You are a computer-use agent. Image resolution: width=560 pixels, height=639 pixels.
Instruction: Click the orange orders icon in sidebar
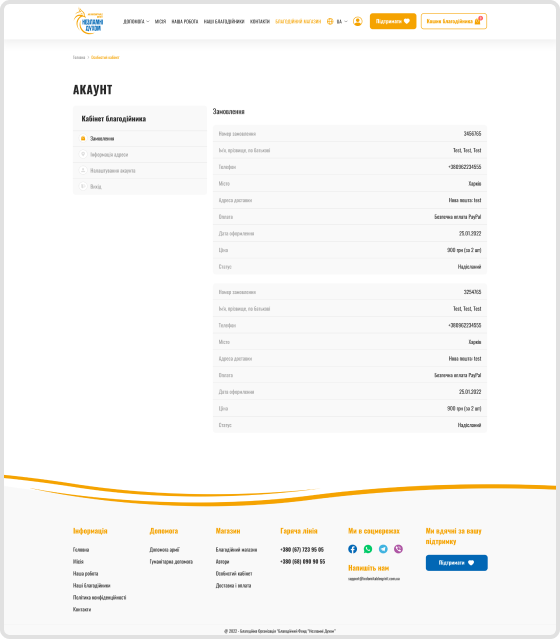pyautogui.click(x=83, y=138)
